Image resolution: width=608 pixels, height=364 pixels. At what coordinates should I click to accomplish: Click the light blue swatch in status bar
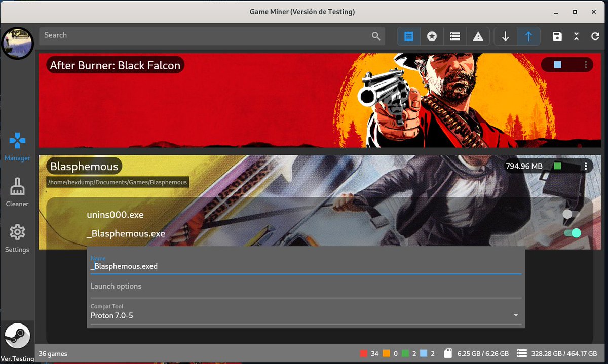424,353
